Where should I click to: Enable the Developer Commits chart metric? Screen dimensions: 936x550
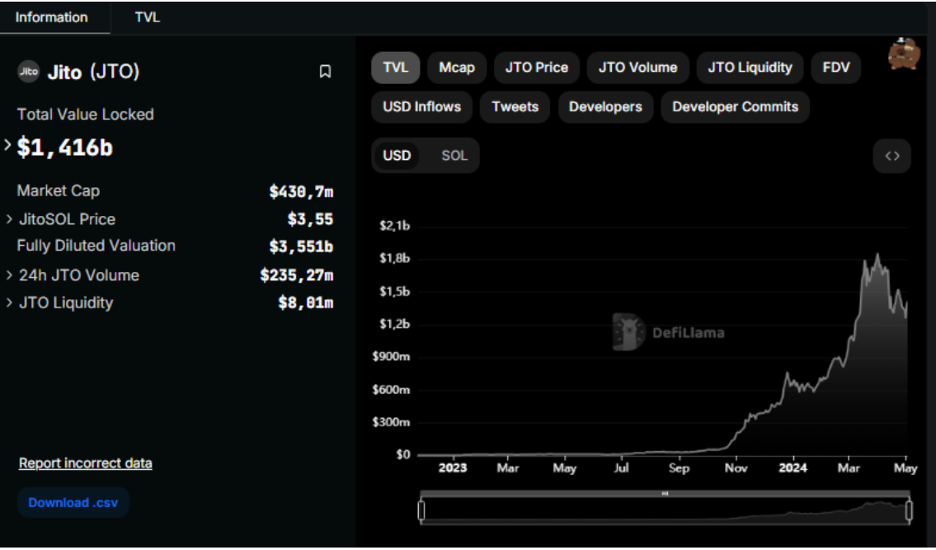click(x=735, y=107)
